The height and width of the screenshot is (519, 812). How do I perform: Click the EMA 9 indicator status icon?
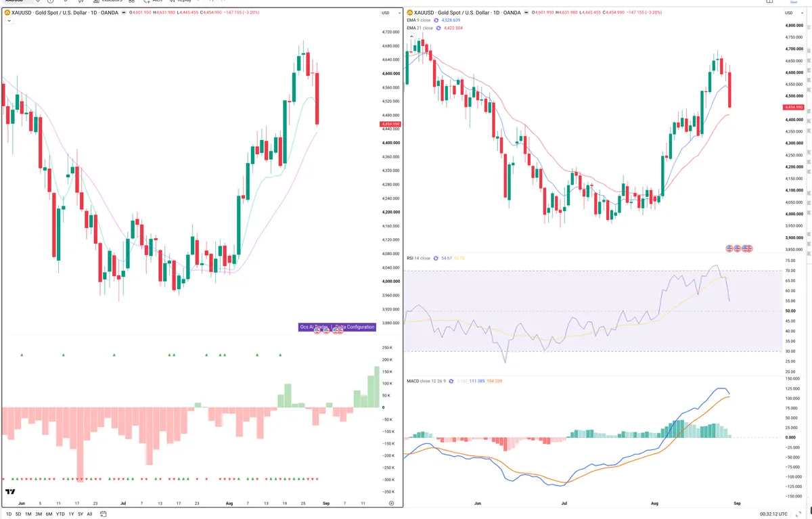tap(438, 21)
